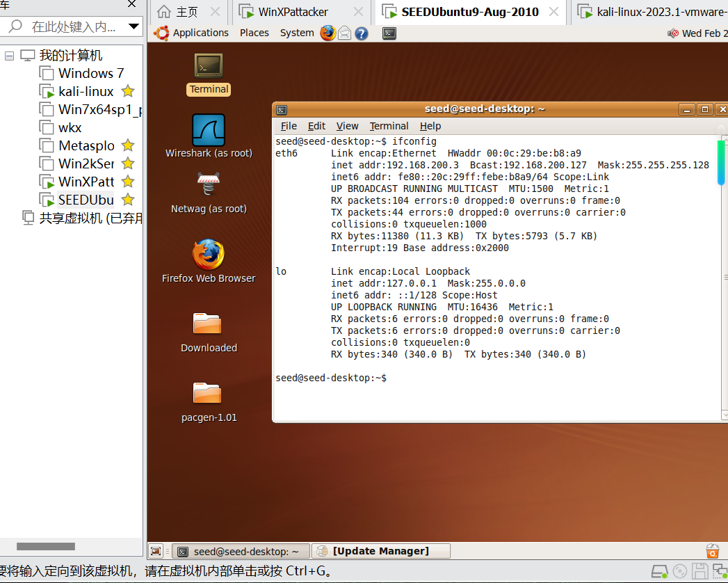The height and width of the screenshot is (583, 728).
Task: Open the terminal File menu
Action: click(289, 126)
